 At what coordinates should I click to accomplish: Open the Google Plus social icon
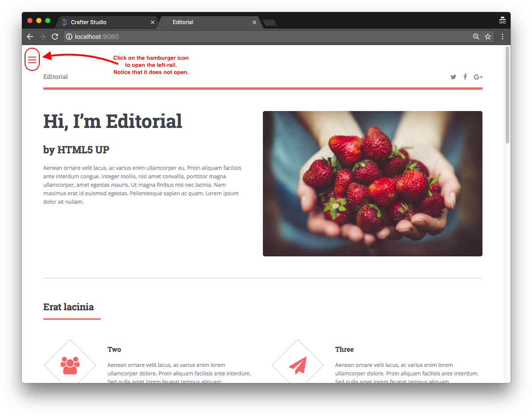(478, 77)
